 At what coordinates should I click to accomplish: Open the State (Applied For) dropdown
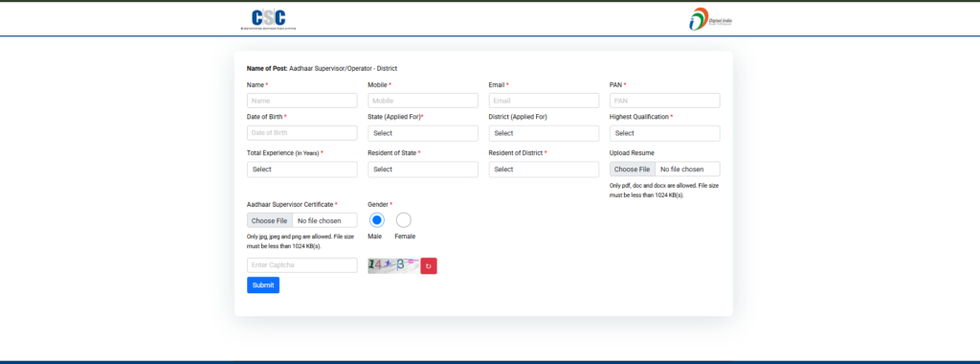coord(423,133)
